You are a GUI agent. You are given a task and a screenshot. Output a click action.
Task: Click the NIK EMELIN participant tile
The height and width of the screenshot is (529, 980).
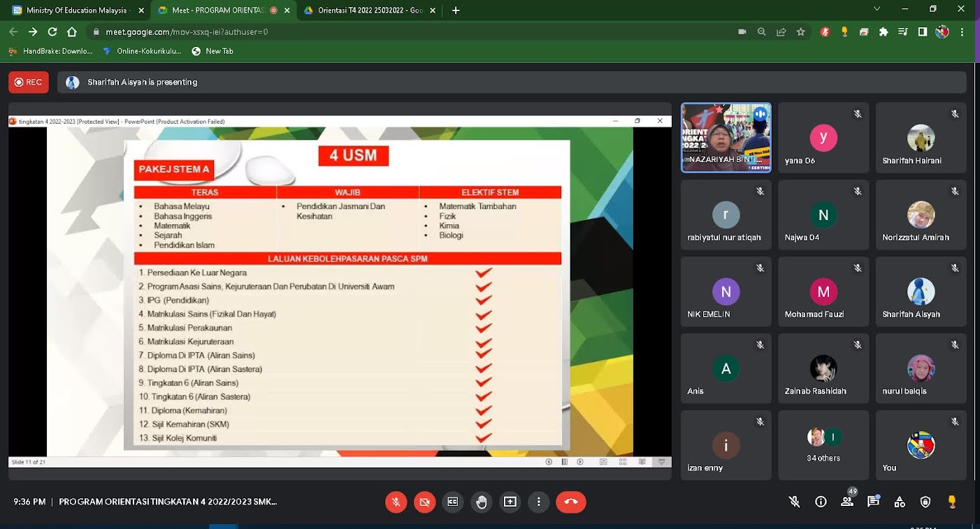pos(726,291)
